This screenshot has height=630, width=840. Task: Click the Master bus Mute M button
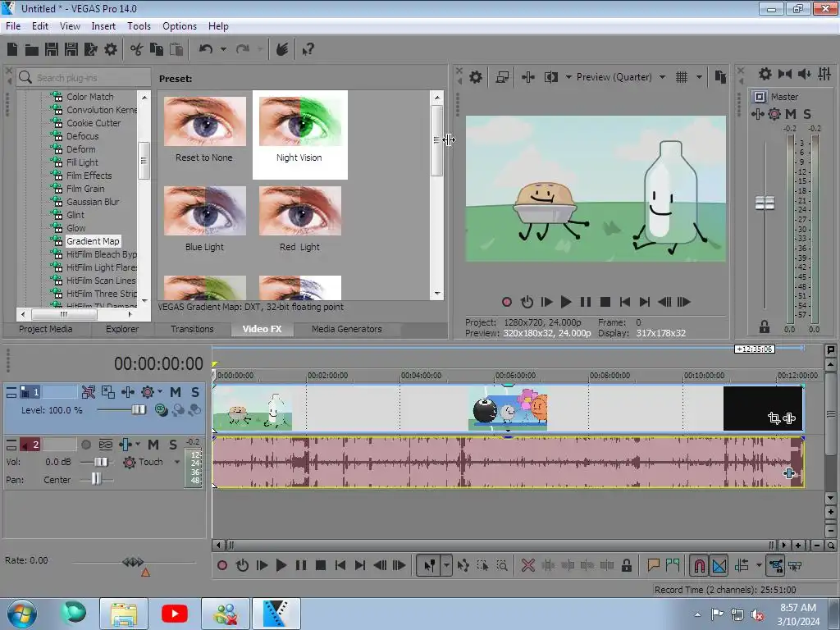pos(790,113)
